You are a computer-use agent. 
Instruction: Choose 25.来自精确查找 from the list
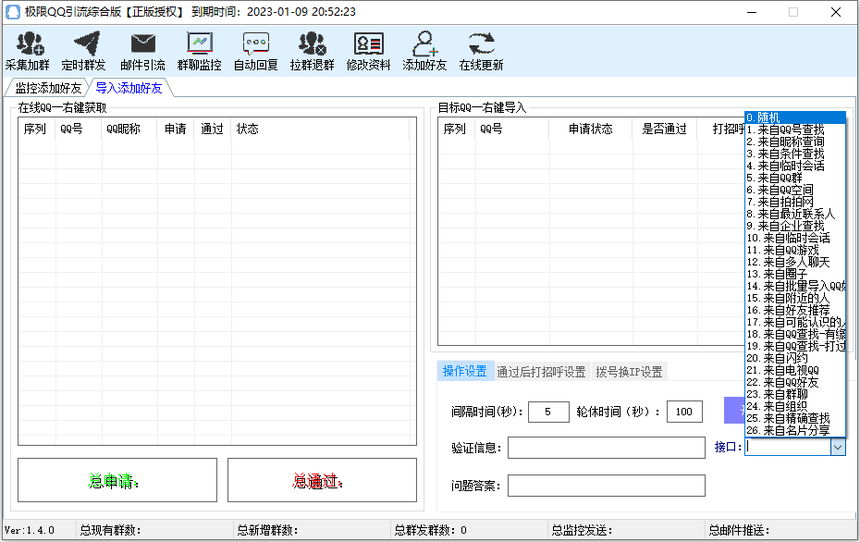pos(795,419)
